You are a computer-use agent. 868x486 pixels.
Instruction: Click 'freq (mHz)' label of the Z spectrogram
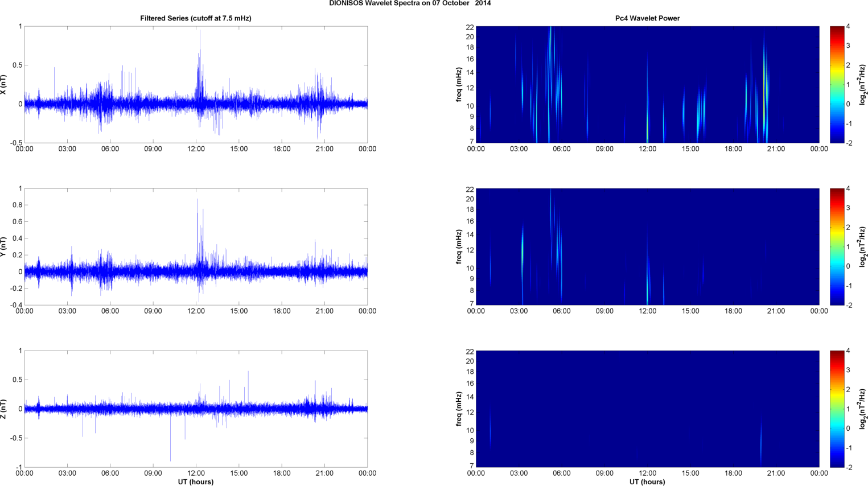click(459, 409)
